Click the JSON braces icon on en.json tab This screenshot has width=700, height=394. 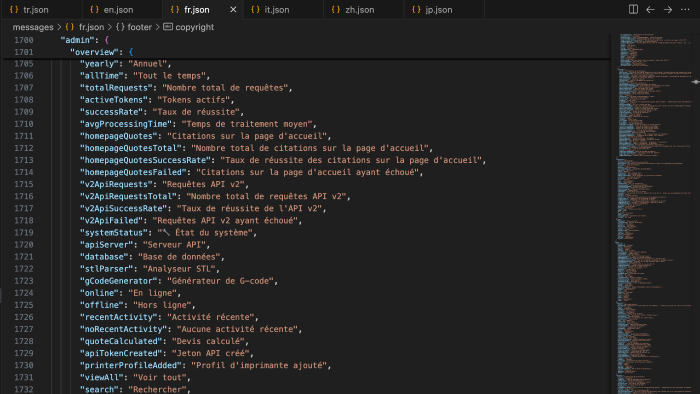tap(94, 9)
